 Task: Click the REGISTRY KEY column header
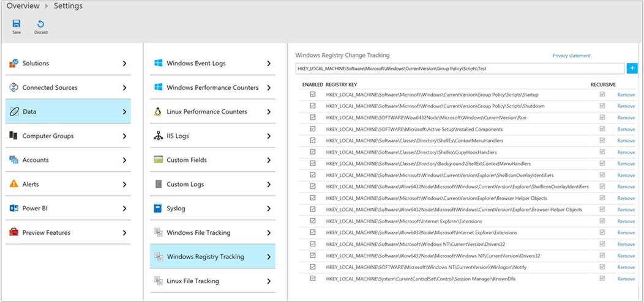coord(341,84)
